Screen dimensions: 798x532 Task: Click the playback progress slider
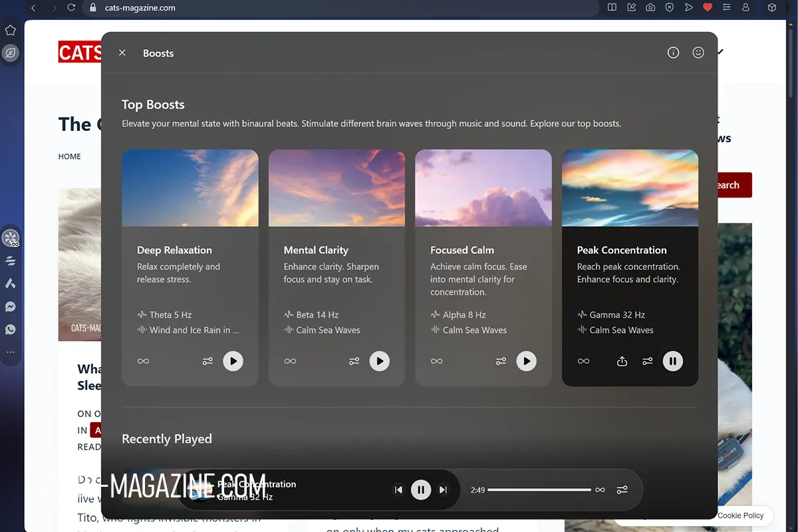pyautogui.click(x=539, y=490)
